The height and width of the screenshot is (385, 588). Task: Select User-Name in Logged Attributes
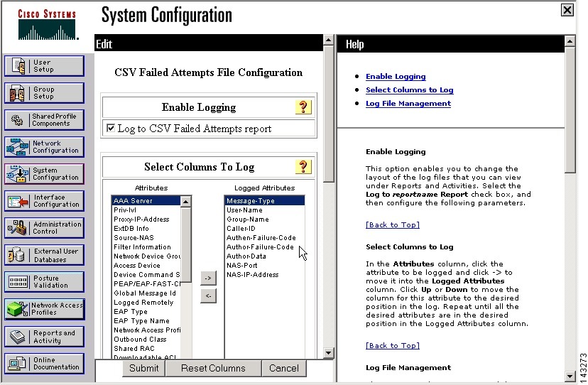264,210
